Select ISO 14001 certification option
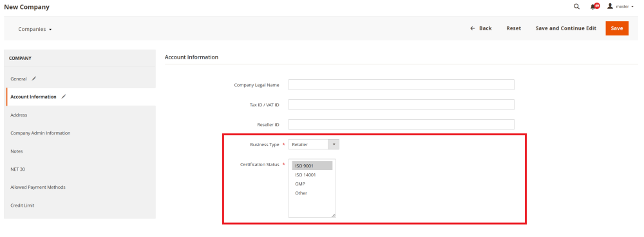Viewport: 644px width, 237px height. (x=312, y=175)
